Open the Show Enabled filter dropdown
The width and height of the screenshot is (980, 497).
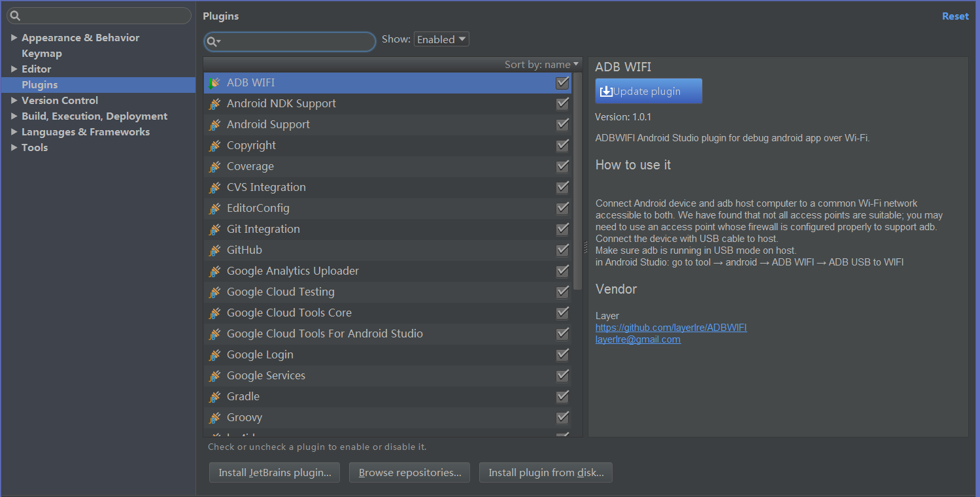(441, 39)
